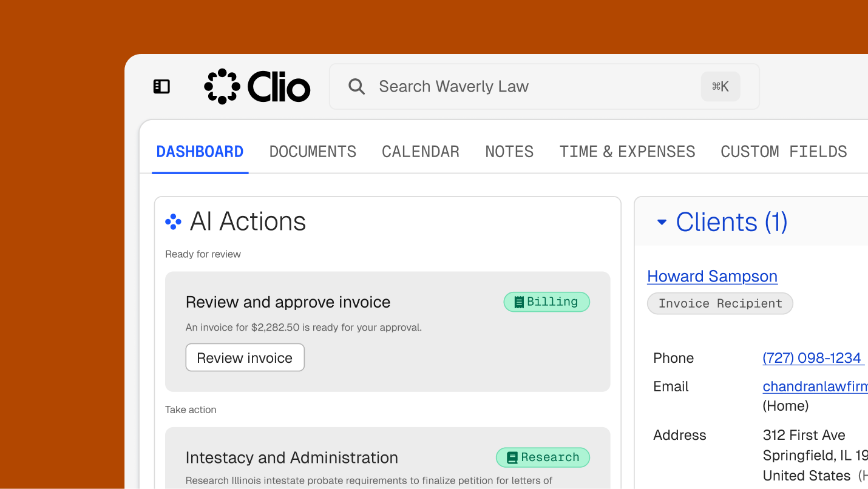Go to the Calendar tab
The height and width of the screenshot is (489, 868).
click(421, 152)
